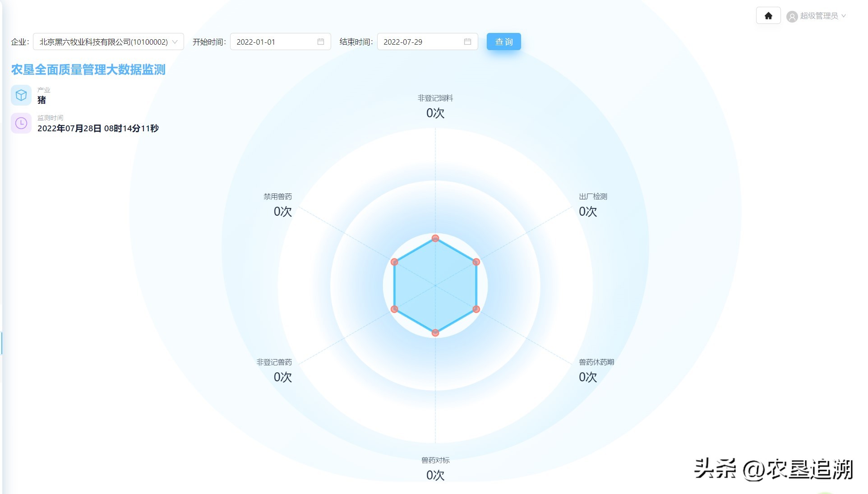Viewport: 868px width, 494px height.
Task: Click the monitoring time clock icon
Action: [21, 123]
